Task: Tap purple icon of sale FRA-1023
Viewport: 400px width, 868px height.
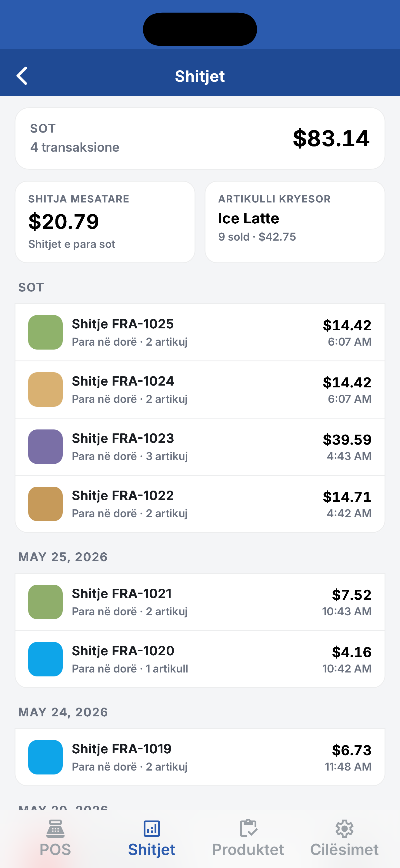Action: (x=45, y=447)
